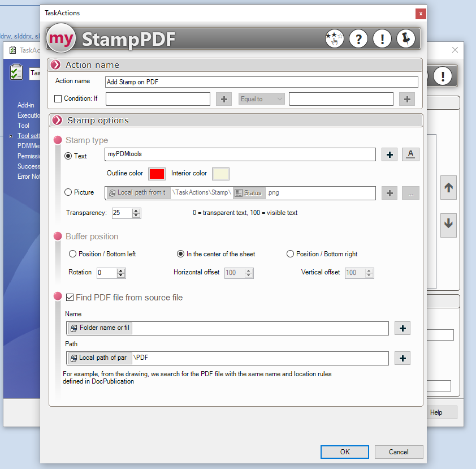Add variable to Name field
Screen dimensions: 476x469
pyautogui.click(x=402, y=328)
